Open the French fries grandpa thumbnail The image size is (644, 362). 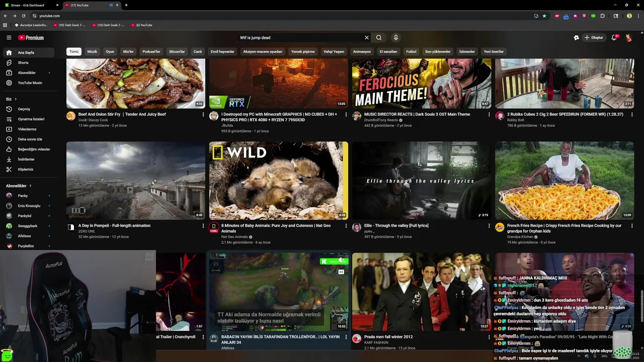click(x=565, y=180)
